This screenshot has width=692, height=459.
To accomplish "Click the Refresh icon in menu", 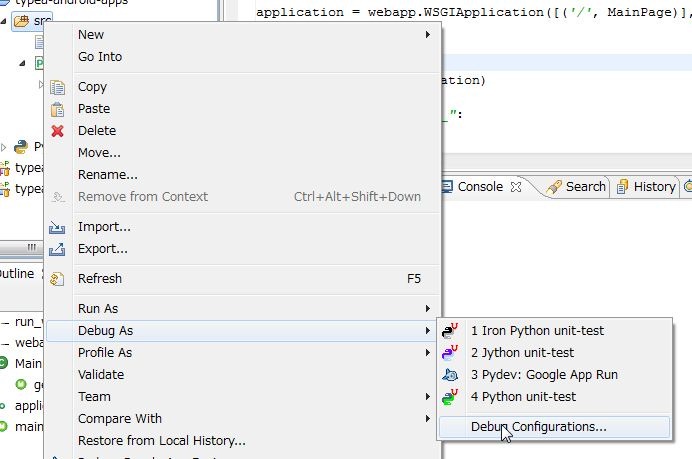I will 58,279.
